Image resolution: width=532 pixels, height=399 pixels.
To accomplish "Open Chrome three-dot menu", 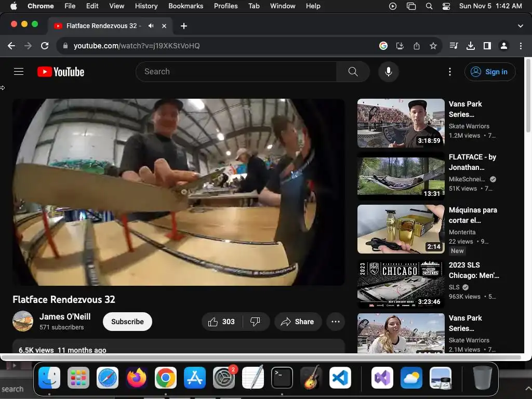I will (x=521, y=46).
